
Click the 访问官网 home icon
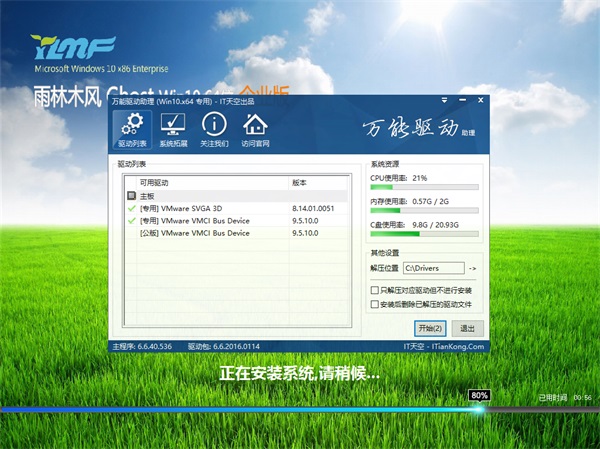pos(255,129)
